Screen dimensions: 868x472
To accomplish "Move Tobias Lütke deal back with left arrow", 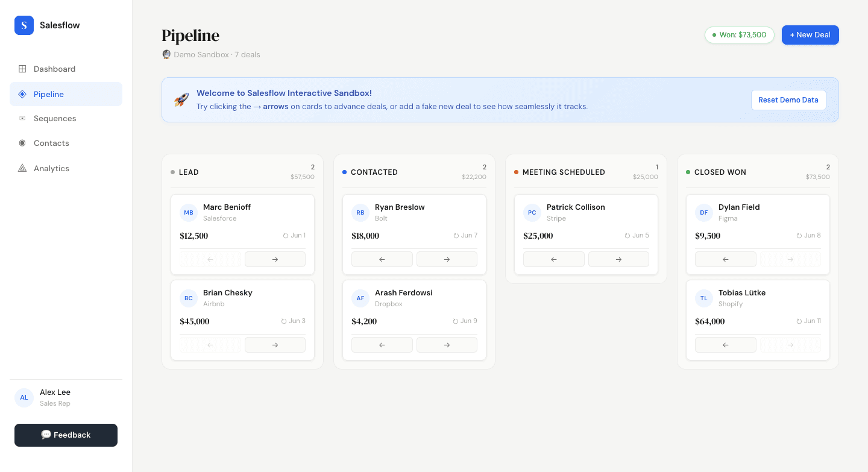I will click(726, 345).
